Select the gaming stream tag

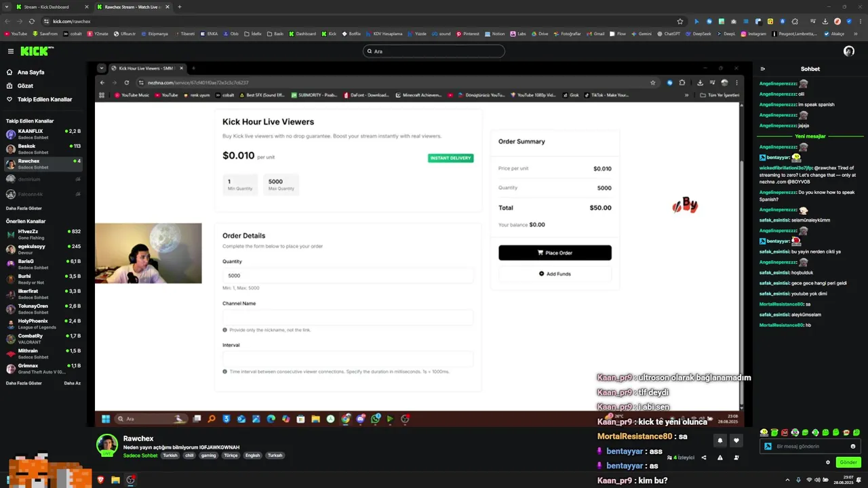tap(208, 455)
